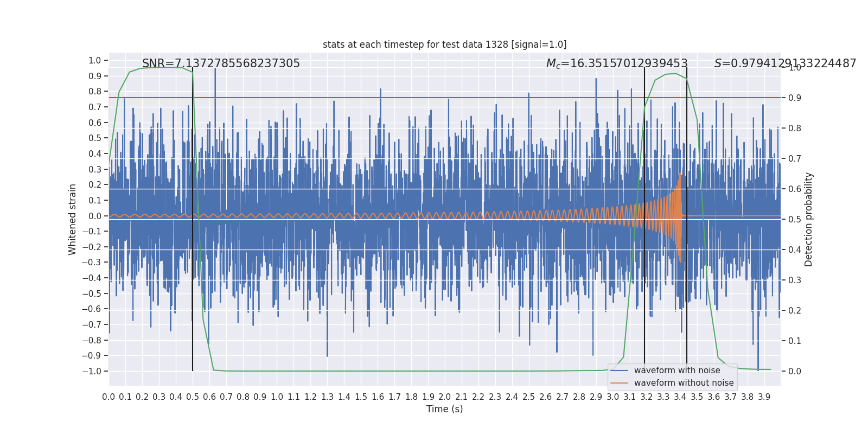Image resolution: width=868 pixels, height=434 pixels.
Task: Select the S=0.9794129133224487 annotation
Action: point(785,63)
